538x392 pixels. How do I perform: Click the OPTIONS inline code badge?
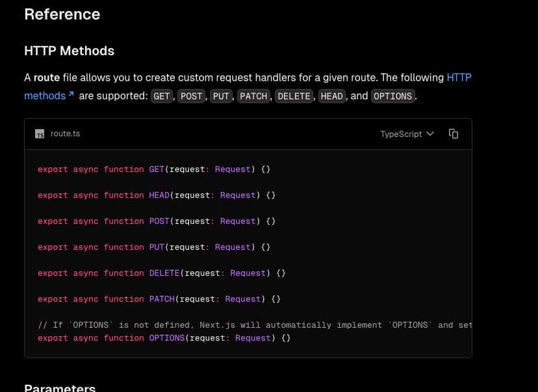click(x=392, y=96)
